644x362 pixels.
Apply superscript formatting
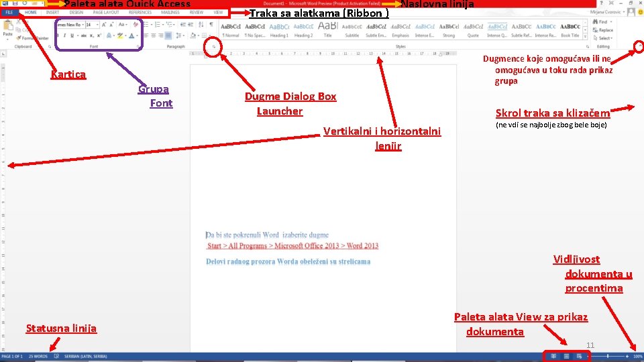tap(99, 36)
